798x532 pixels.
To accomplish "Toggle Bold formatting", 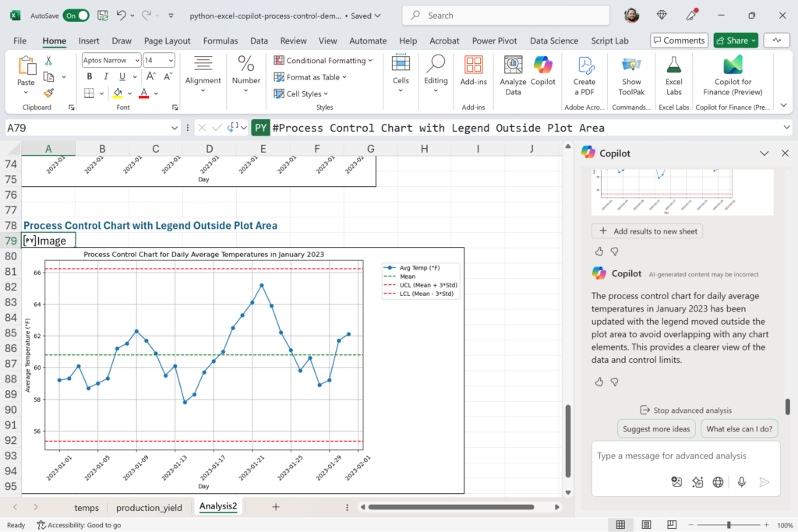I will (x=89, y=76).
